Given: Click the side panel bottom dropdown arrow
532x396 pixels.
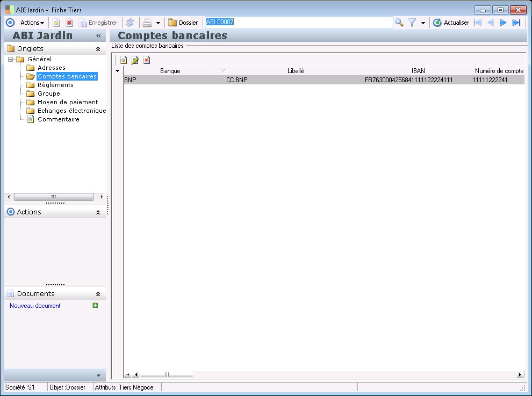Looking at the screenshot, I should coord(98,375).
